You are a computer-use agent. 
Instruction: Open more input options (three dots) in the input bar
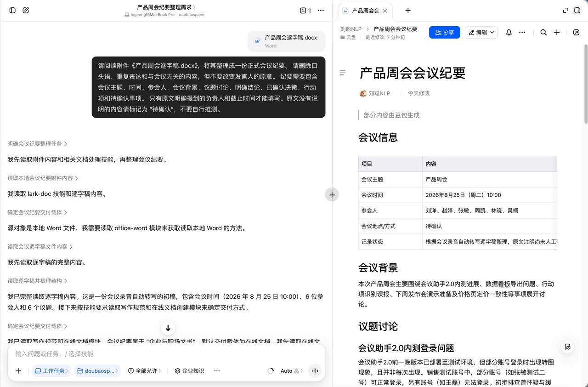(217, 371)
